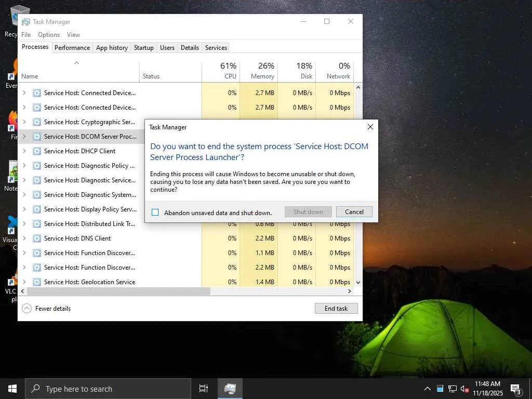Image resolution: width=532 pixels, height=399 pixels.
Task: Click gear icon of DNS Client service
Action: pyautogui.click(x=37, y=238)
